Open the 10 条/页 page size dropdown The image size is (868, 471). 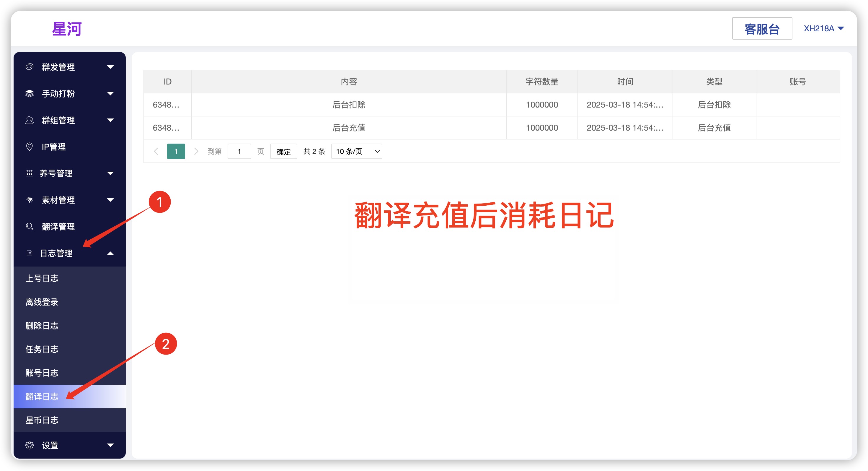coord(357,151)
